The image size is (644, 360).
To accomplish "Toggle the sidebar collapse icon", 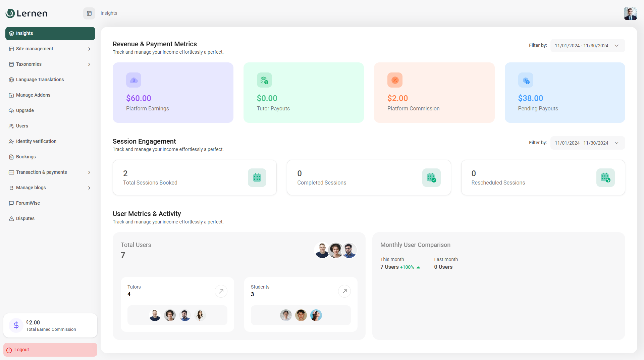I will (89, 13).
